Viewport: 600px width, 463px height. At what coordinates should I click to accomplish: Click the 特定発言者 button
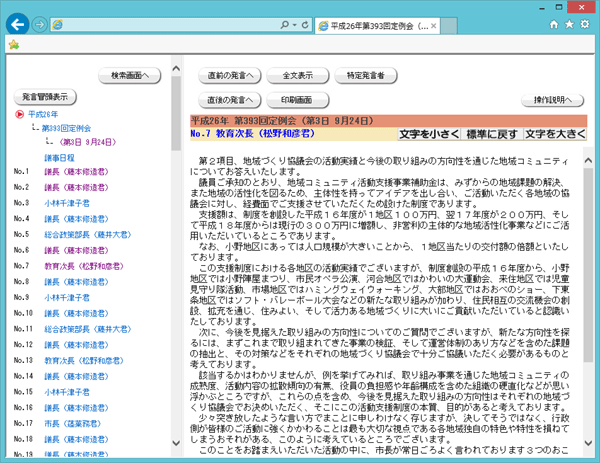pyautogui.click(x=366, y=75)
